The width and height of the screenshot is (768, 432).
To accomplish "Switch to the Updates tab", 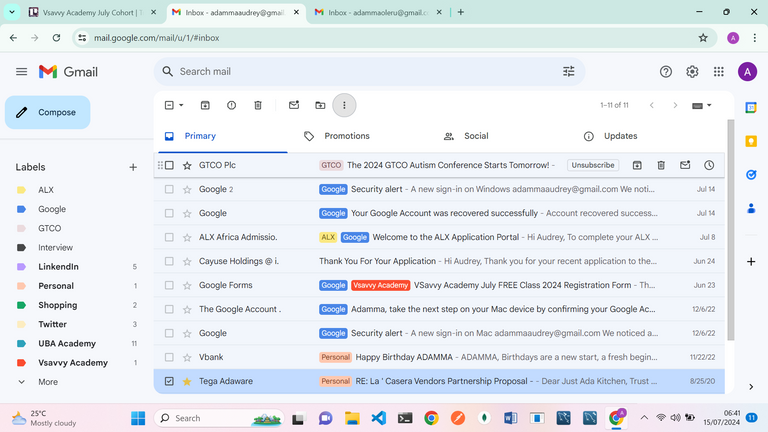I will point(620,136).
